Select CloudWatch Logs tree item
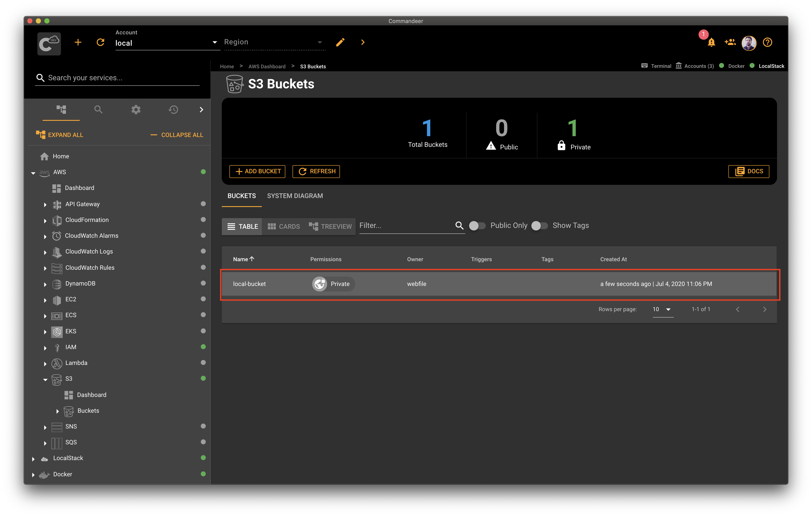 click(x=89, y=252)
